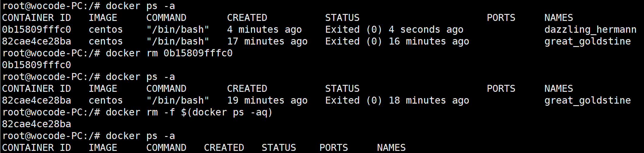Click container ID 0b15809fffc0 in first table

coord(36,29)
